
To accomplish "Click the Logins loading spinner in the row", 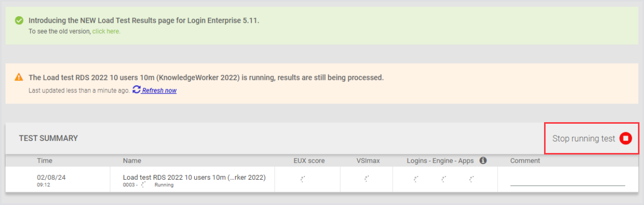I will click(416, 179).
